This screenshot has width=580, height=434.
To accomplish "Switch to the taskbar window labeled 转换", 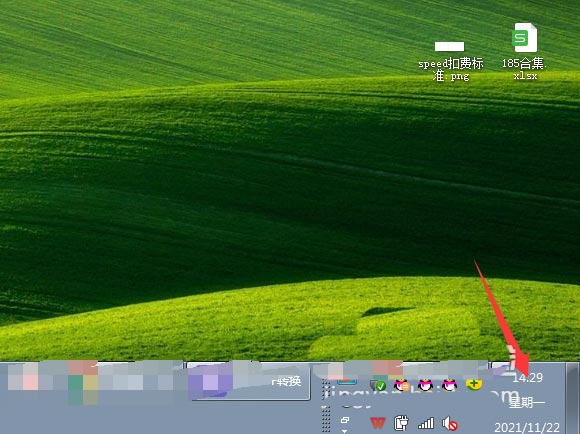I will 249,381.
